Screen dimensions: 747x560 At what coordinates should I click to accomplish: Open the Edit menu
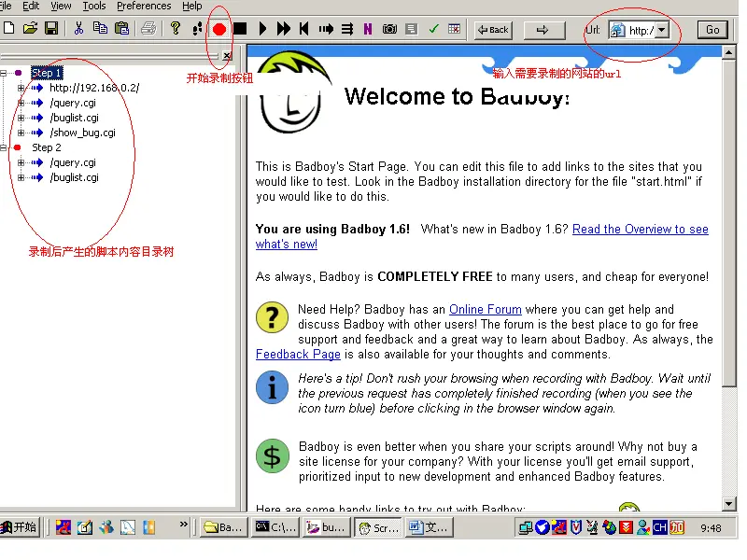click(x=31, y=6)
